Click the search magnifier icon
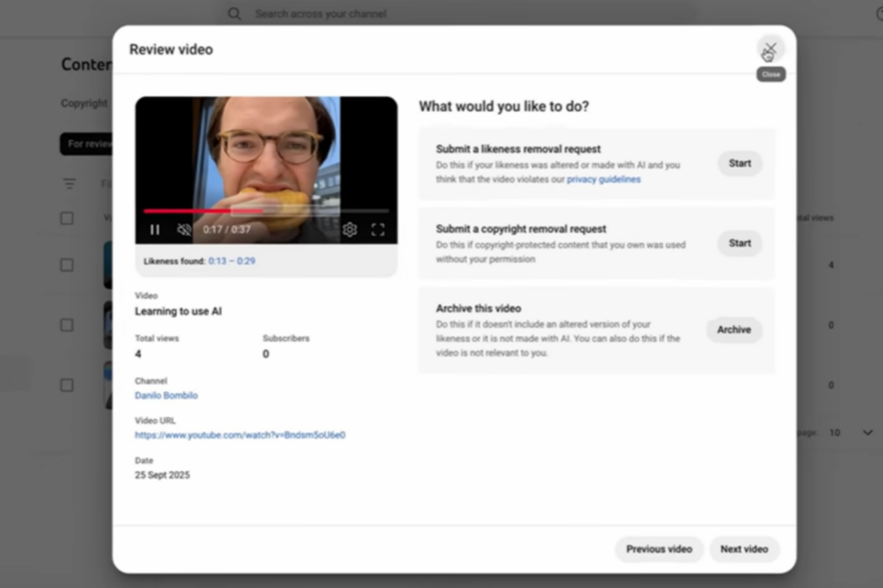883x588 pixels. coord(234,14)
